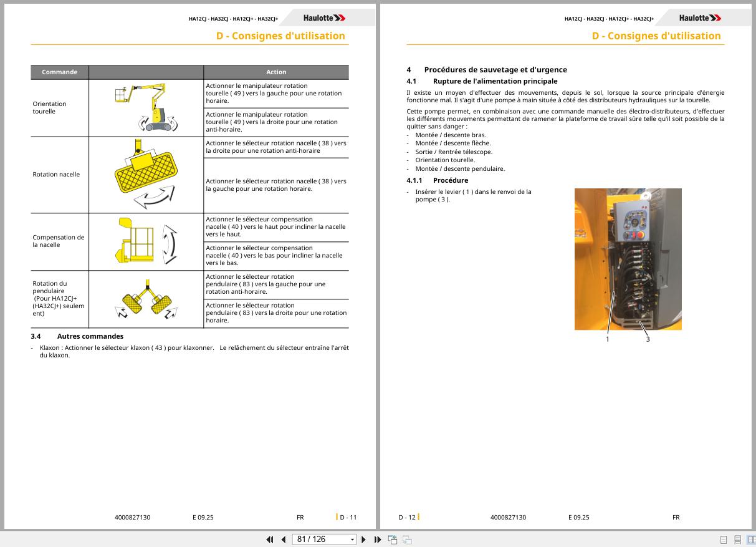Click heading "4.1 Rupture de l'alimentation principale"
Screen dimensions: 756x547
[482, 81]
